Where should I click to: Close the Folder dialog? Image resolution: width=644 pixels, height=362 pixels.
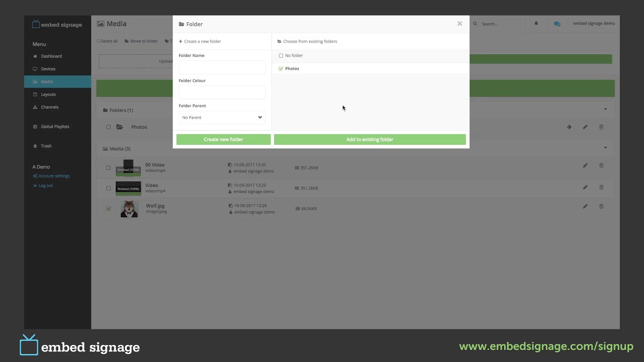coord(459,24)
